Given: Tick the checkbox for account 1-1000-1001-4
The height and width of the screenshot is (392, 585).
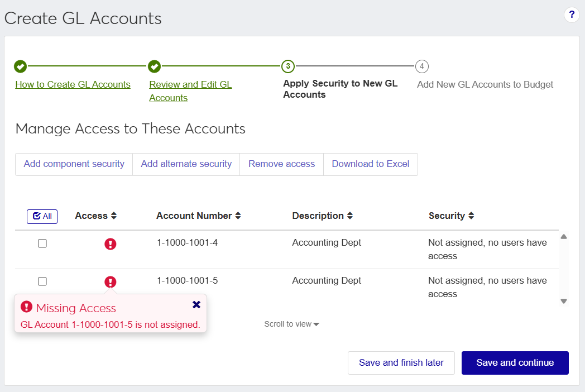Looking at the screenshot, I should [x=42, y=243].
